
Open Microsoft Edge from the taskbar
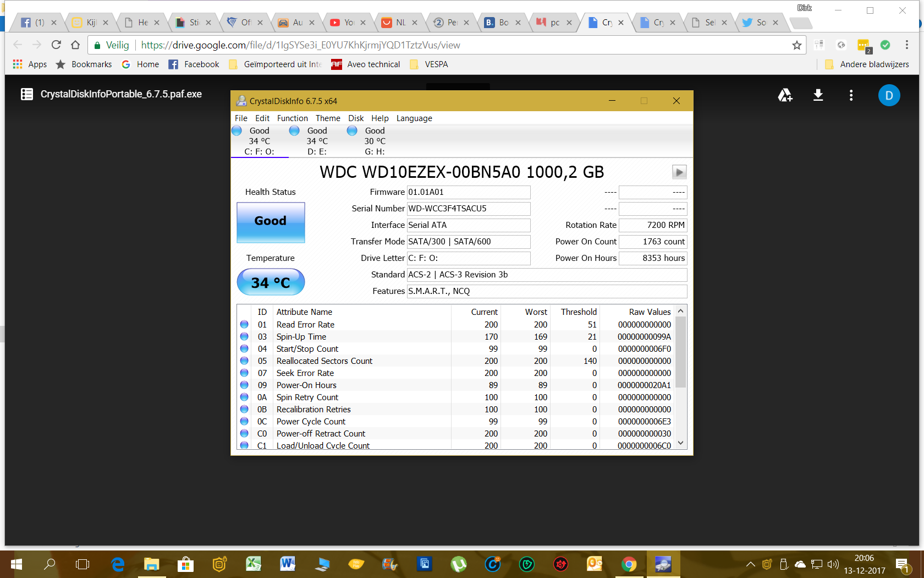click(x=118, y=564)
